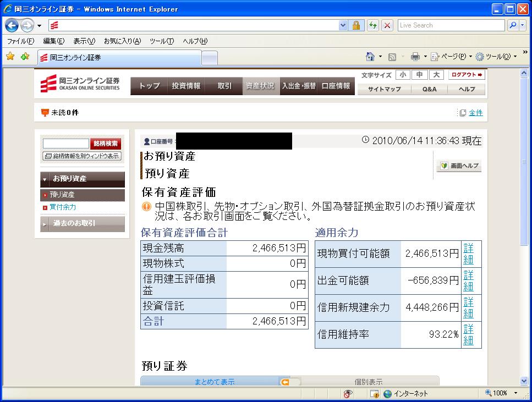Select large font size 大
This screenshot has width=532, height=402.
point(436,75)
